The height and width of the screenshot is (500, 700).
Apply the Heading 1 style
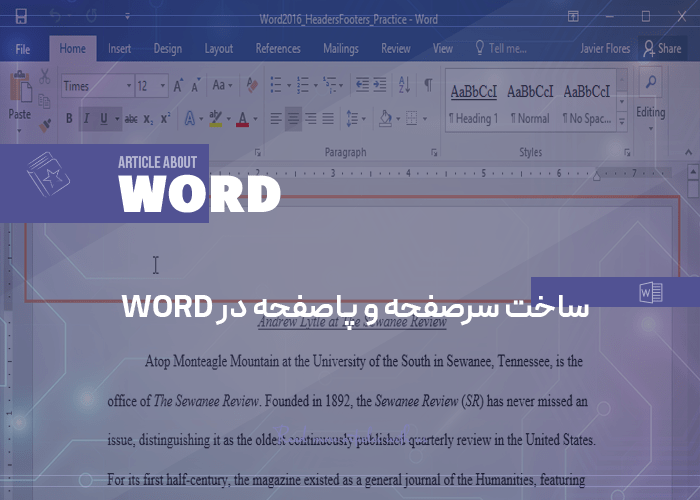pyautogui.click(x=474, y=104)
